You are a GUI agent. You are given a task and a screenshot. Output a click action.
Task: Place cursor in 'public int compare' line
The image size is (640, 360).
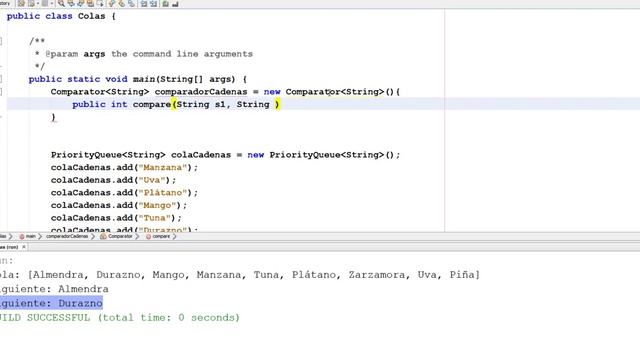coord(176,104)
